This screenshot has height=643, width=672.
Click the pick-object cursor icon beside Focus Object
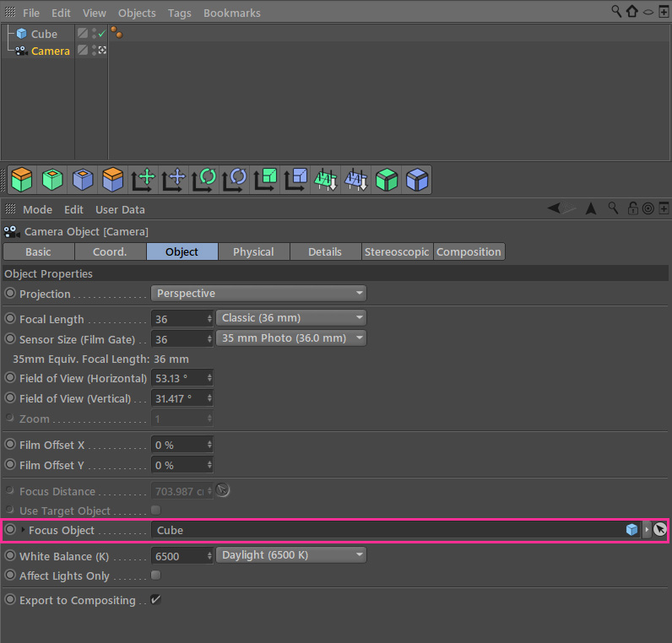660,529
